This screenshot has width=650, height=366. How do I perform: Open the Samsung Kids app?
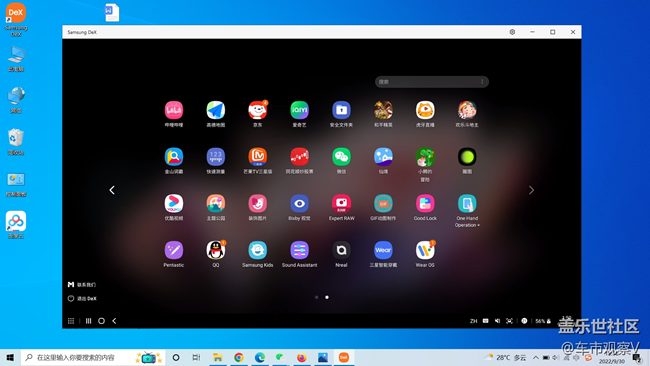tap(257, 250)
